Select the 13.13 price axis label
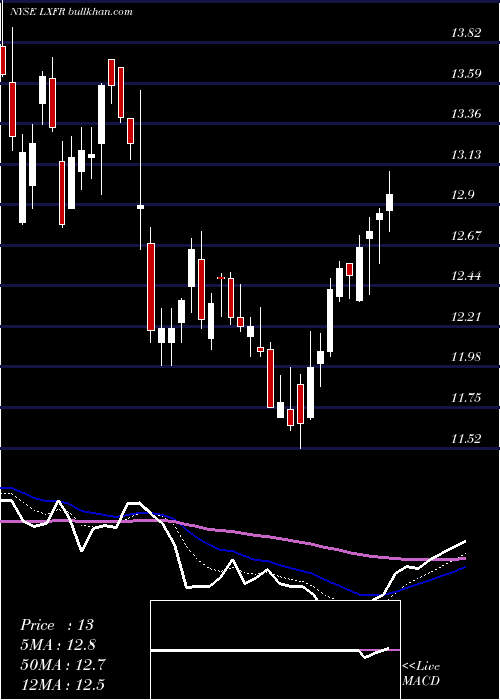Screen dimensions: 500x700 point(466,154)
